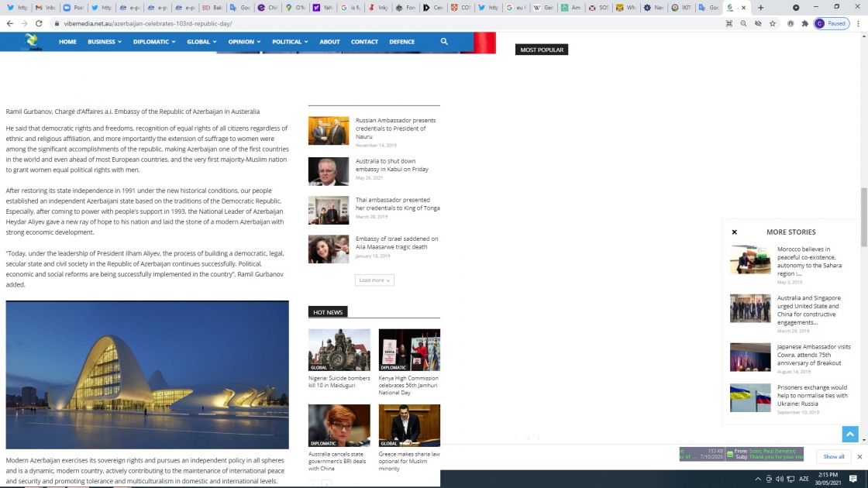The image size is (868, 488).
Task: Open the Chrome extensions puzzle icon
Action: [805, 24]
